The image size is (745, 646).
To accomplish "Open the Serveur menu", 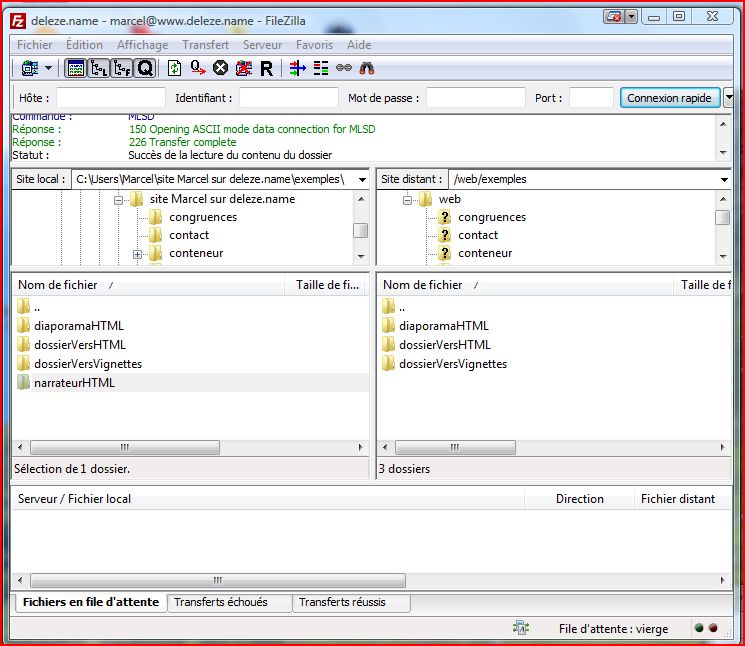I will click(262, 45).
